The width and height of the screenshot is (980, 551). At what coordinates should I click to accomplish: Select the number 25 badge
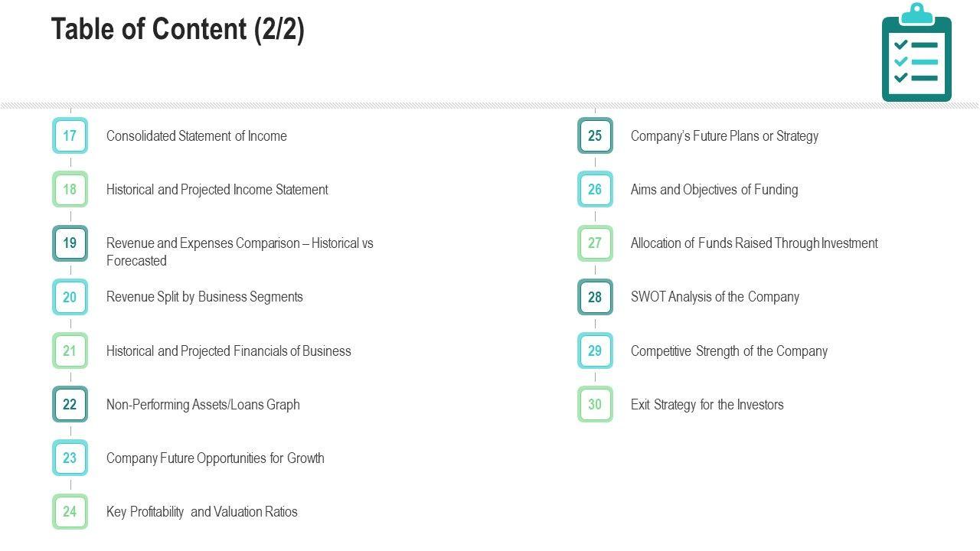[595, 136]
